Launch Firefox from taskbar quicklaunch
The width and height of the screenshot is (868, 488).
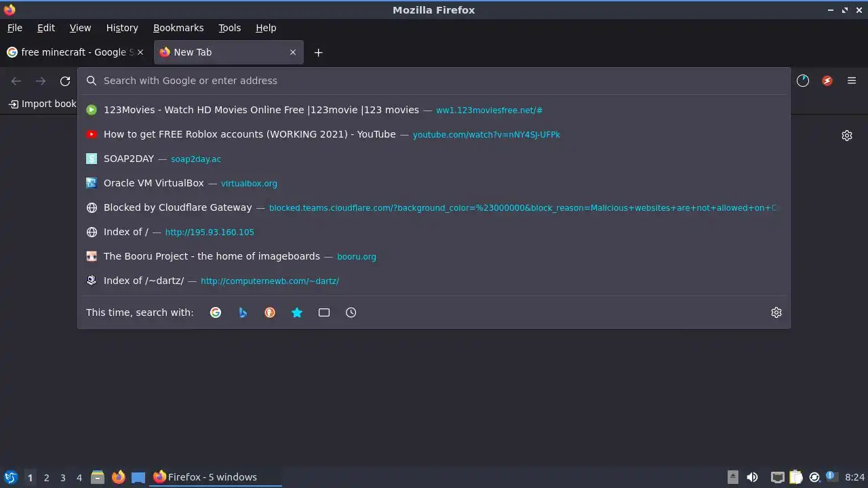(118, 477)
